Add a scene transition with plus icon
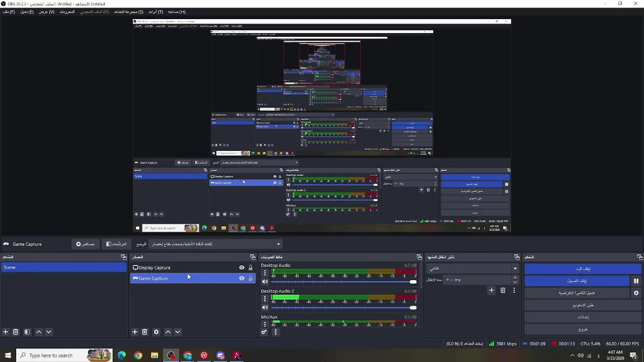The height and width of the screenshot is (362, 644). tap(492, 290)
